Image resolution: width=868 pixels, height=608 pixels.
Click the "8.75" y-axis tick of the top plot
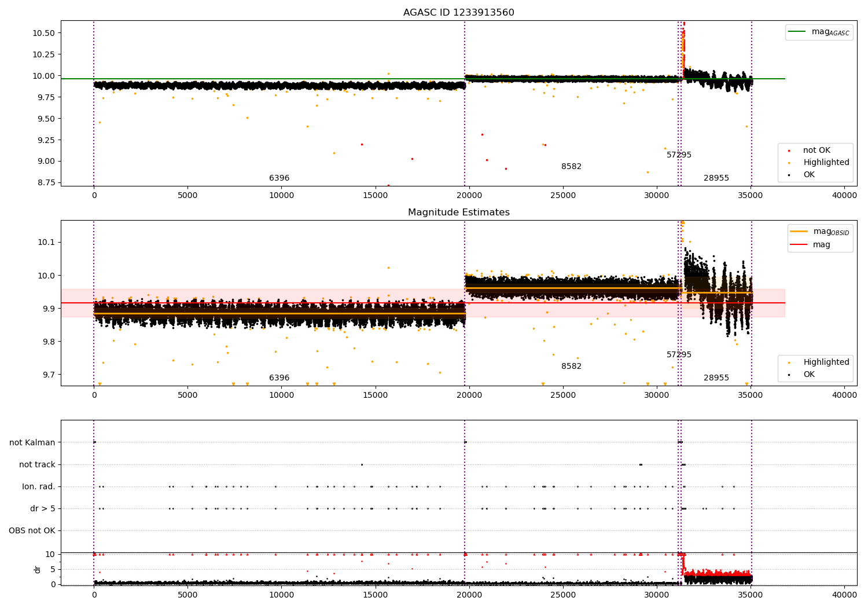pos(46,183)
